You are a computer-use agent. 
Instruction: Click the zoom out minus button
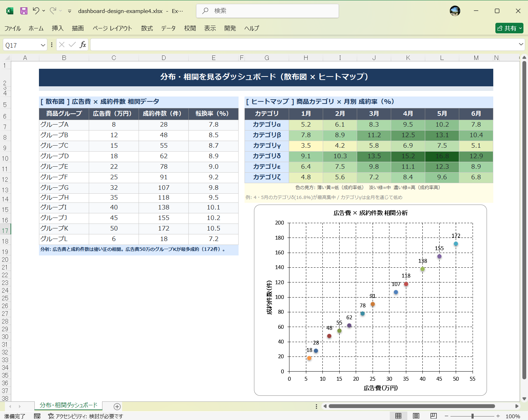[x=447, y=416]
